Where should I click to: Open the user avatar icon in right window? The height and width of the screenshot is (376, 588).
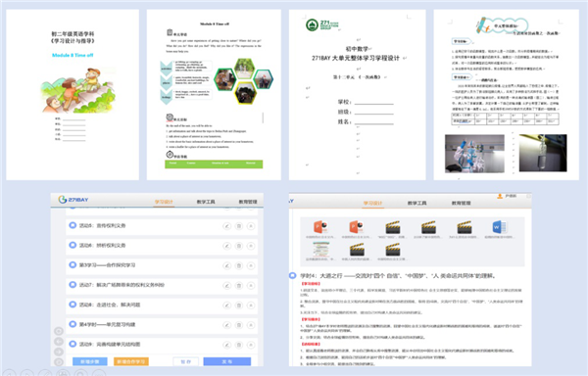(x=500, y=196)
